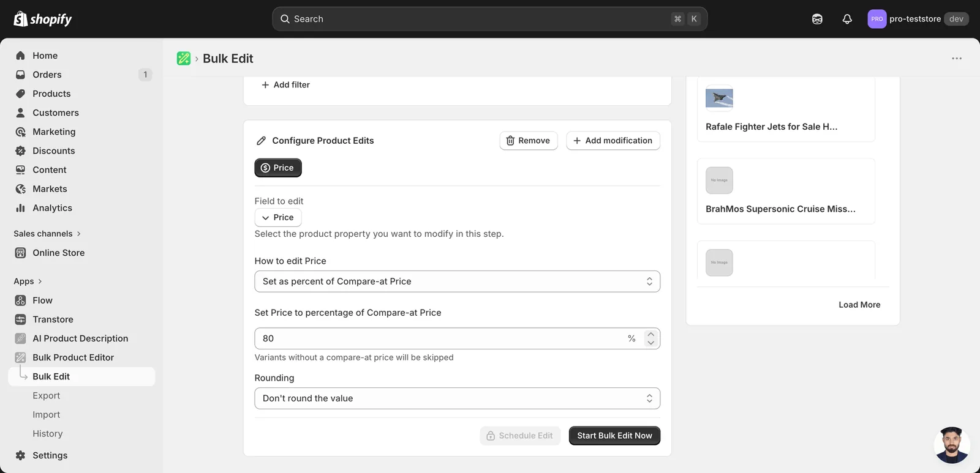
Task: Open Settings via the gear icon
Action: [20, 455]
